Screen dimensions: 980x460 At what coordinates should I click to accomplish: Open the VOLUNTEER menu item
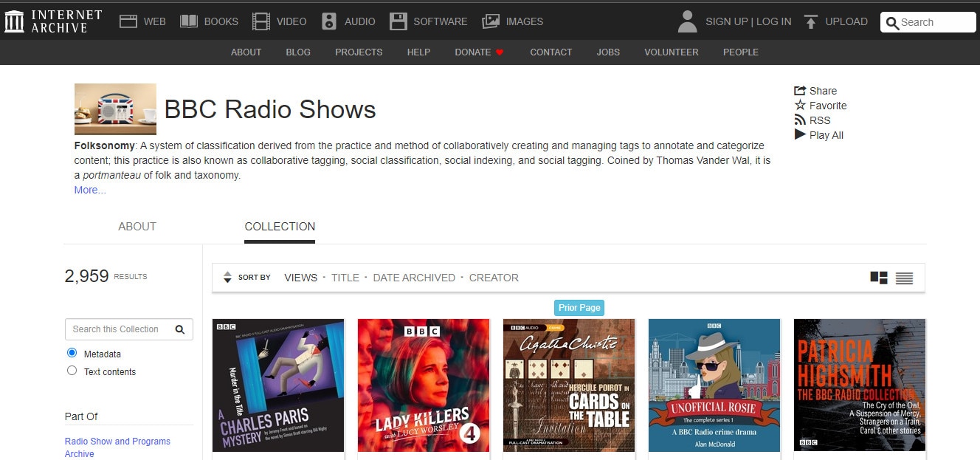672,52
